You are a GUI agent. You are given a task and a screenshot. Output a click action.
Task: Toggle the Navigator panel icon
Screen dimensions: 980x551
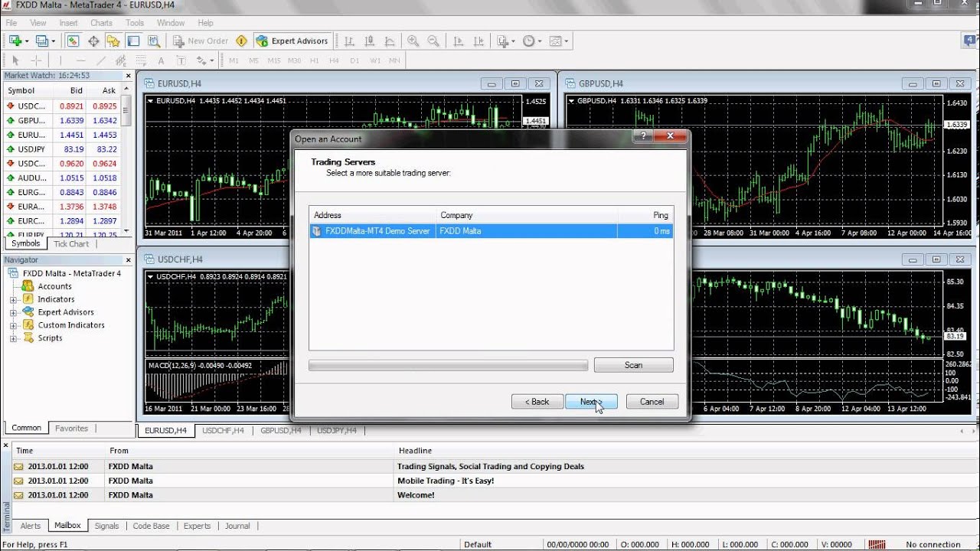coord(113,41)
